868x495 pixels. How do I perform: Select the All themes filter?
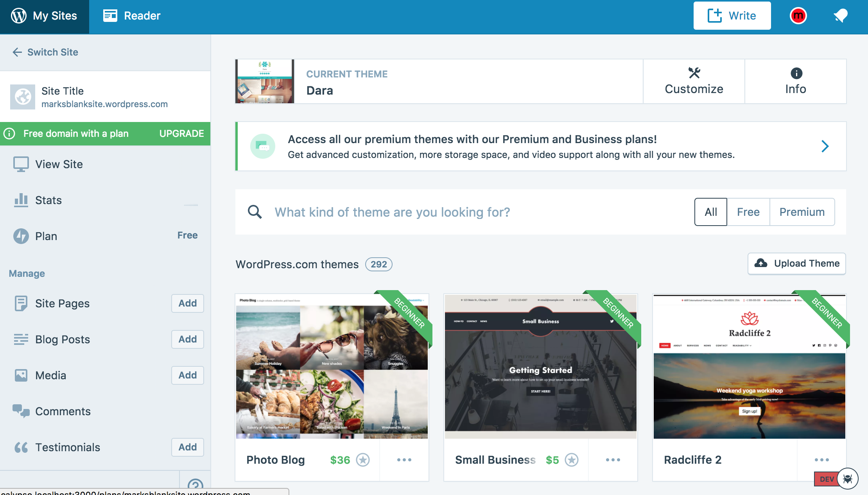(x=710, y=212)
